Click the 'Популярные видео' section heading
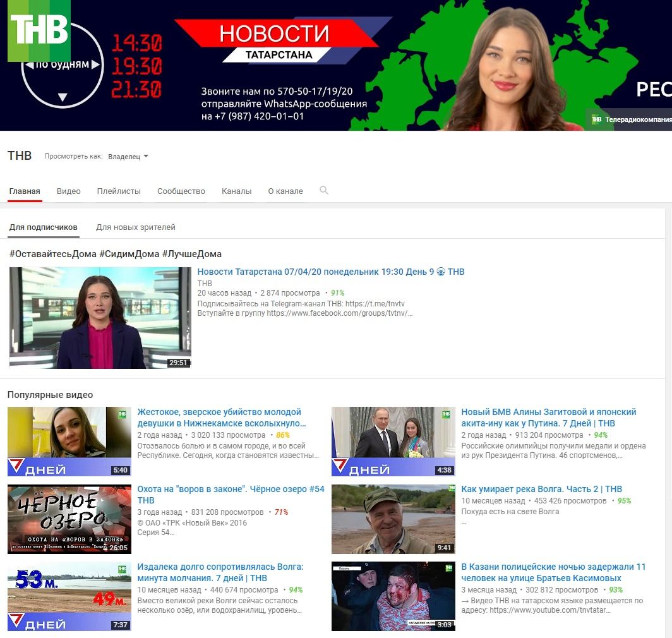 [x=50, y=395]
